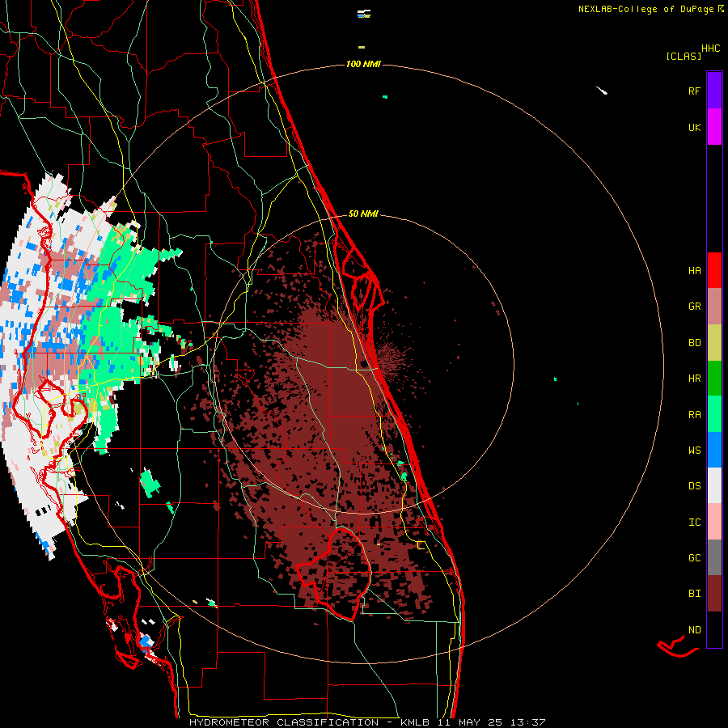The image size is (728, 728).
Task: Click the light pink IC legend swatch
Action: coord(714,522)
